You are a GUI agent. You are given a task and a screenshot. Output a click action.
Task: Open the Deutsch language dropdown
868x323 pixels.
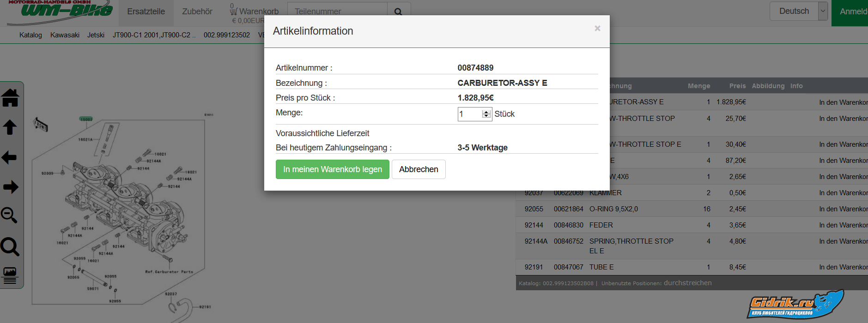click(823, 11)
